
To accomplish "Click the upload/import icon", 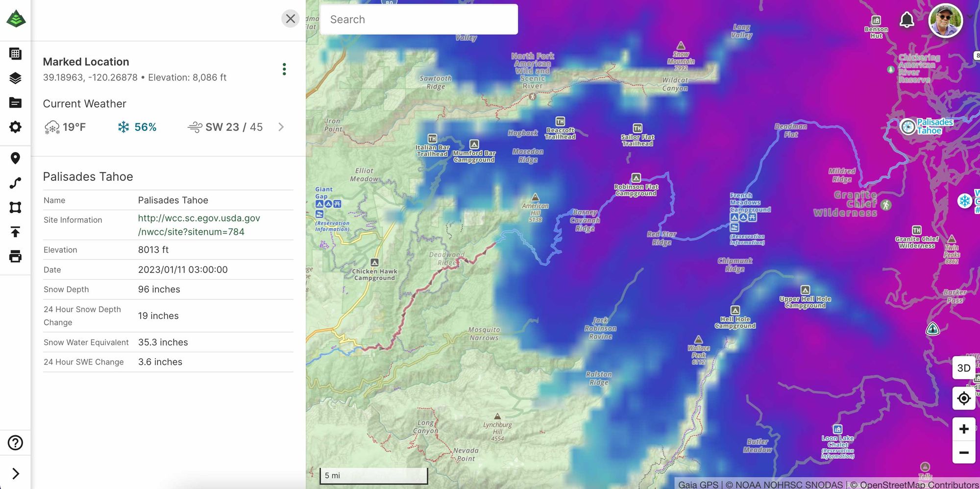I will (x=16, y=232).
